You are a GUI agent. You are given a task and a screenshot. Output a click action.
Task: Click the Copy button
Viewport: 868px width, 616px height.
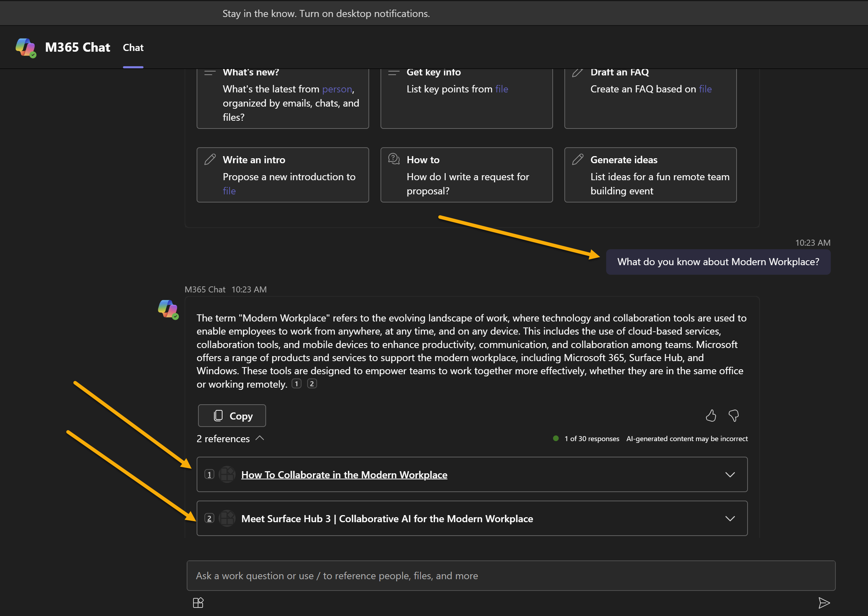[231, 415]
